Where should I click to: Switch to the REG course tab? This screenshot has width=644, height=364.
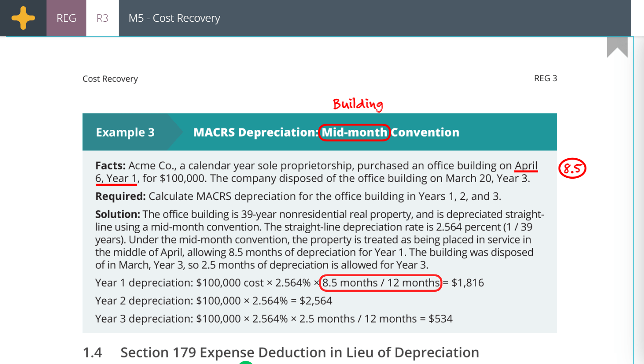tap(66, 18)
